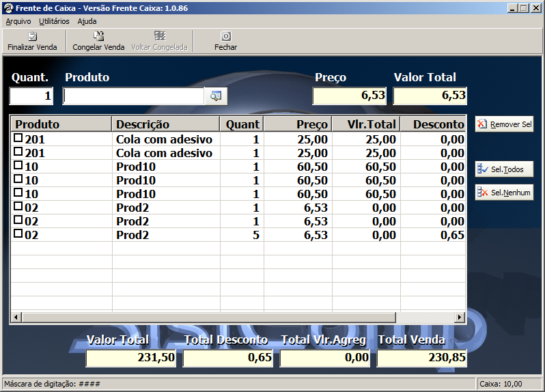Open product search lookup button
Image resolution: width=545 pixels, height=392 pixels.
click(216, 96)
